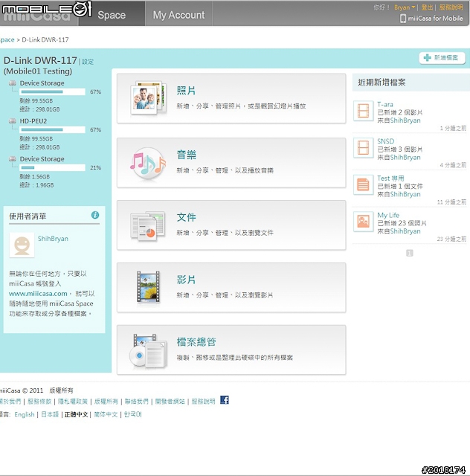The image size is (470, 476).
Task: Open the SNSD recent item
Action: coord(386,141)
